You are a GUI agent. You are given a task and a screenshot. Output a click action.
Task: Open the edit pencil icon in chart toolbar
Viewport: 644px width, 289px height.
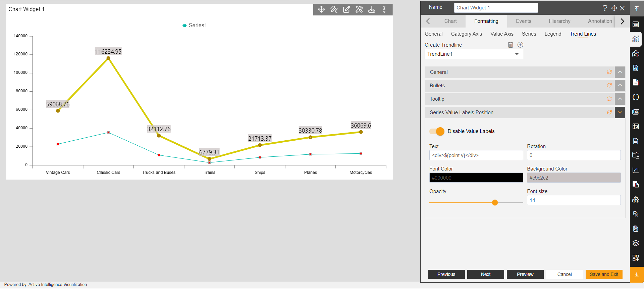(x=346, y=9)
